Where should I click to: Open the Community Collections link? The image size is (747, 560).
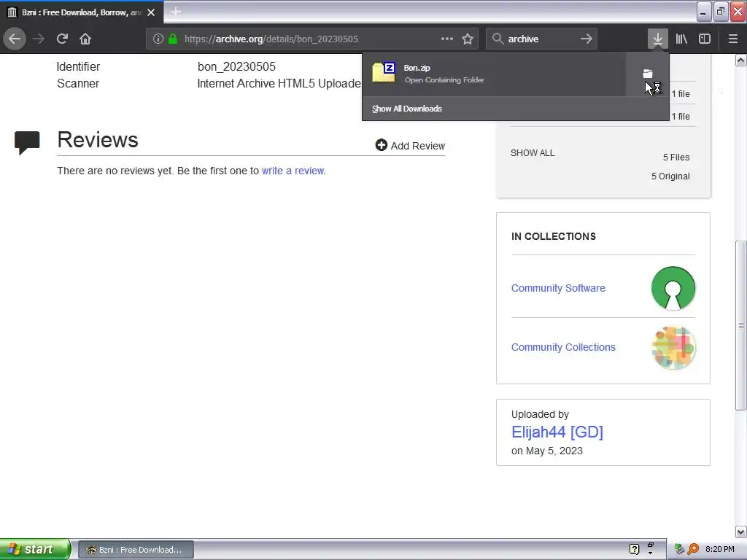(x=563, y=347)
